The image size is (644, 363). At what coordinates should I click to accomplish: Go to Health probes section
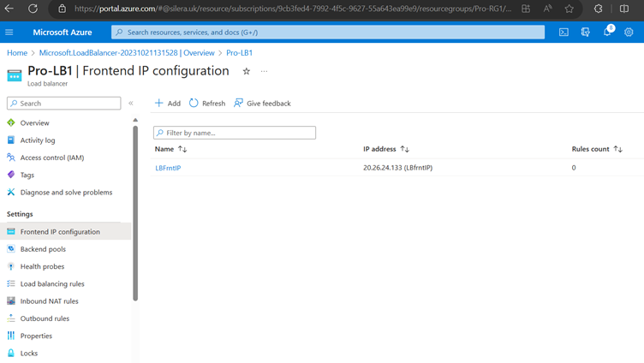pos(42,266)
